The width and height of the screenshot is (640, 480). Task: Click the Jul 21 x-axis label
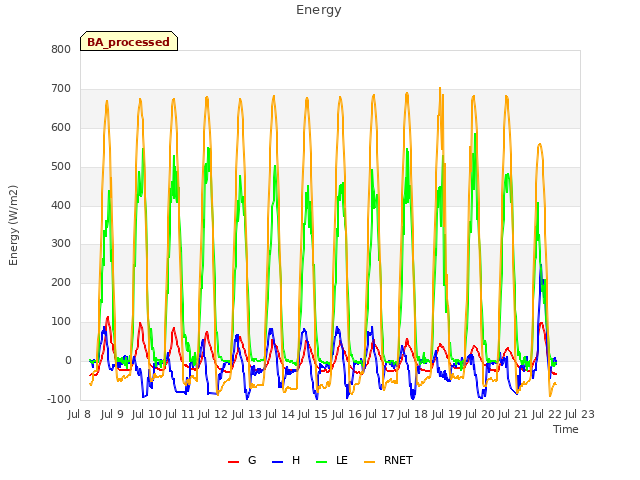pos(513,414)
